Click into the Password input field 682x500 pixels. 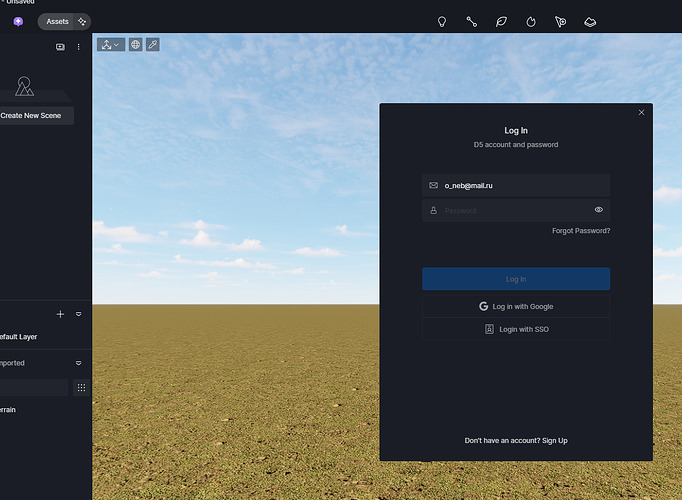[x=510, y=210]
